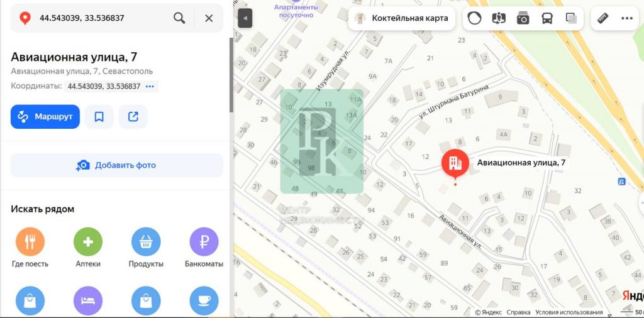
Task: Search nearby pharmacies via the Аптеки icon
Action: 88,242
